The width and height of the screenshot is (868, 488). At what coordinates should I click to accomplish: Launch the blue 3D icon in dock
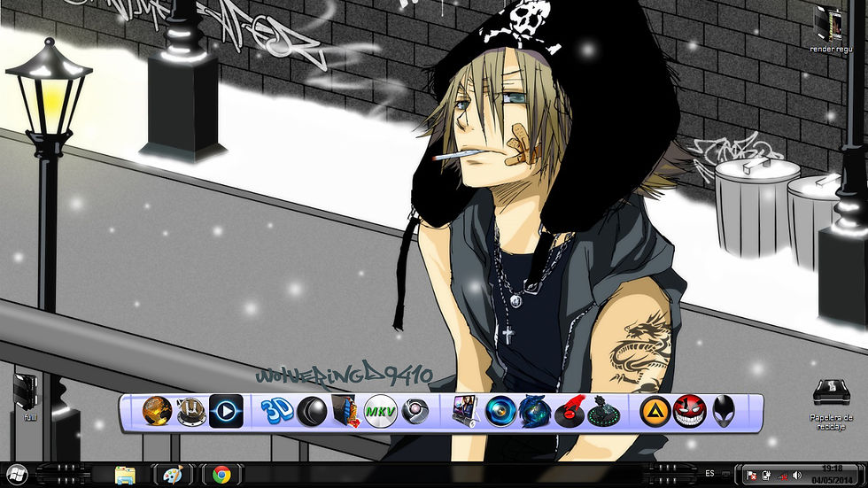pyautogui.click(x=276, y=412)
